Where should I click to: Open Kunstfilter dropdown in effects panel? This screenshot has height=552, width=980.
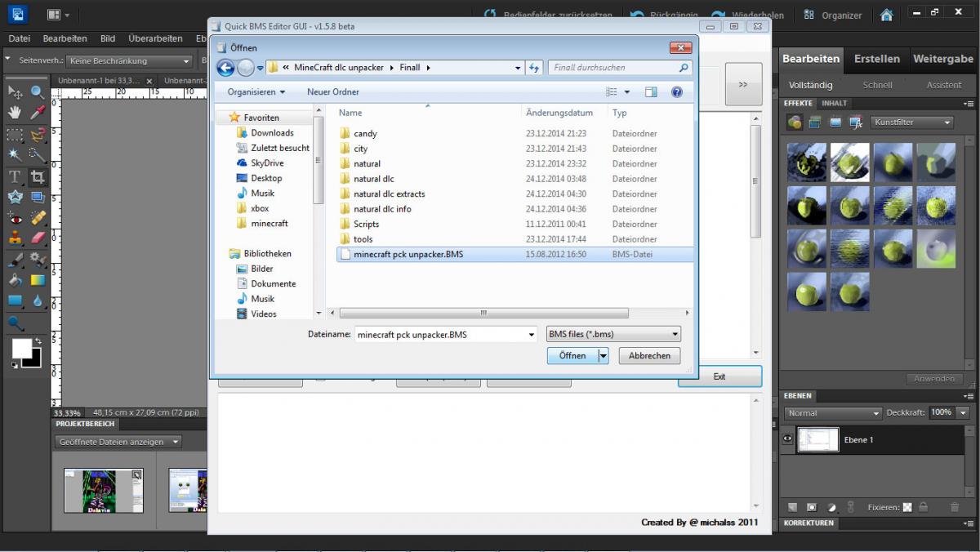[x=911, y=122]
